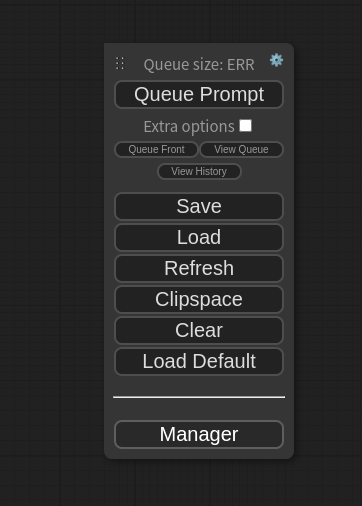The width and height of the screenshot is (362, 506).
Task: Expand the View Queue list
Action: [x=241, y=149]
